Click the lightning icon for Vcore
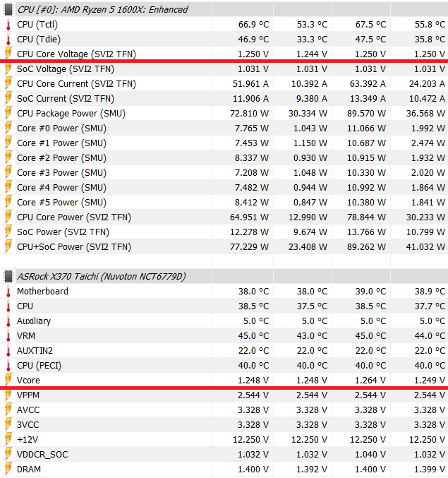The image size is (448, 478). 8,380
